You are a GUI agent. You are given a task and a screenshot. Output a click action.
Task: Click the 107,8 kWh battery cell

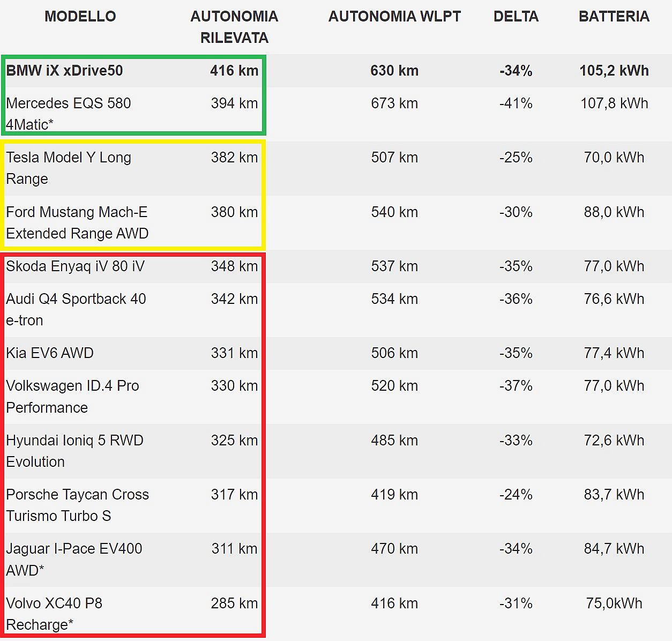[x=614, y=103]
